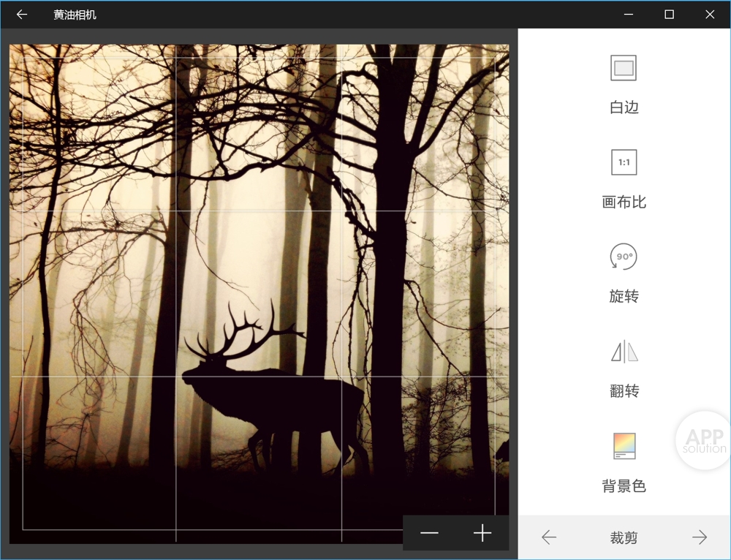Zoom out with the minus button

pyautogui.click(x=429, y=533)
